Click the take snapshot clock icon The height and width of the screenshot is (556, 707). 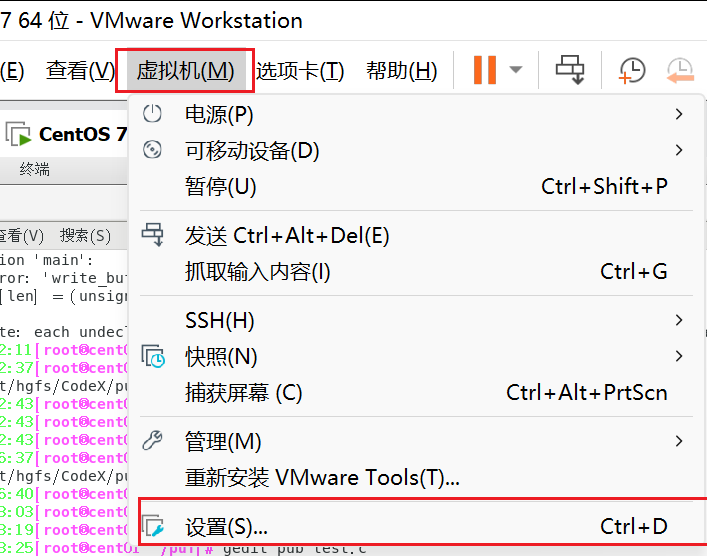click(632, 70)
